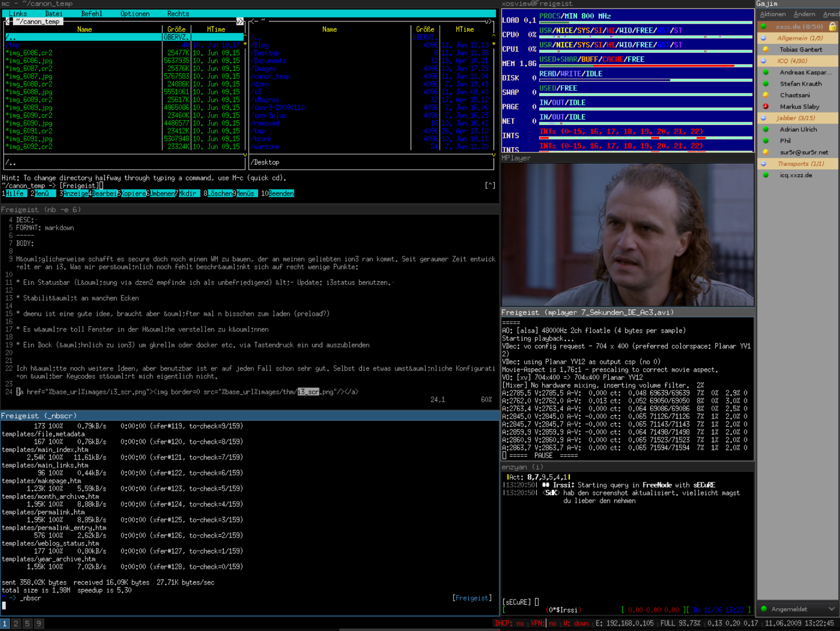
Task: Click the E: 192.168.0.105 status entry
Action: [624, 623]
